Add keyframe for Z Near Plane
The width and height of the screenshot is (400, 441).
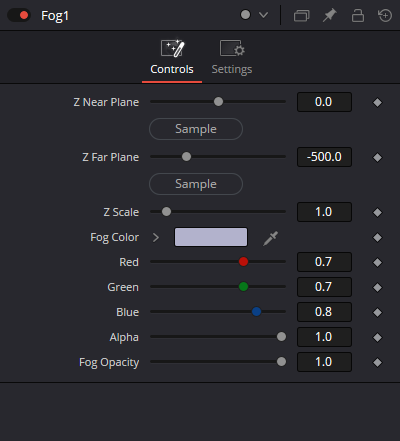tap(377, 102)
